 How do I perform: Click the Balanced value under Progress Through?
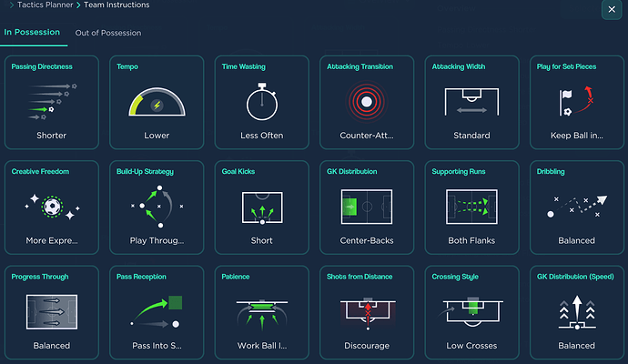[x=52, y=346]
